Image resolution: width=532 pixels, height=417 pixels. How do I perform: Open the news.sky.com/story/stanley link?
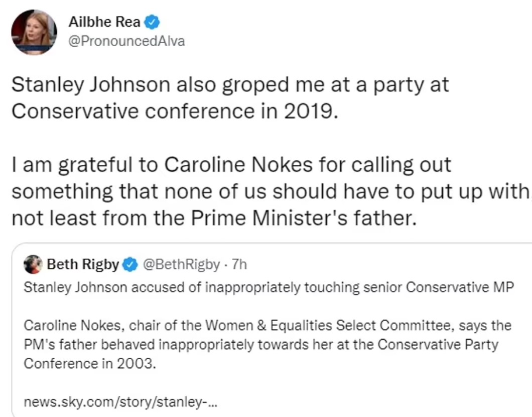120,402
